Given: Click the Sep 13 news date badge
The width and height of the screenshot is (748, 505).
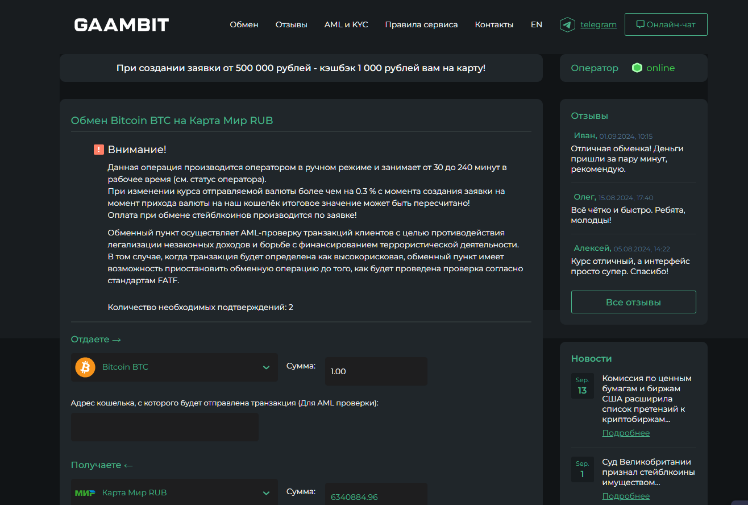Looking at the screenshot, I should [x=582, y=385].
